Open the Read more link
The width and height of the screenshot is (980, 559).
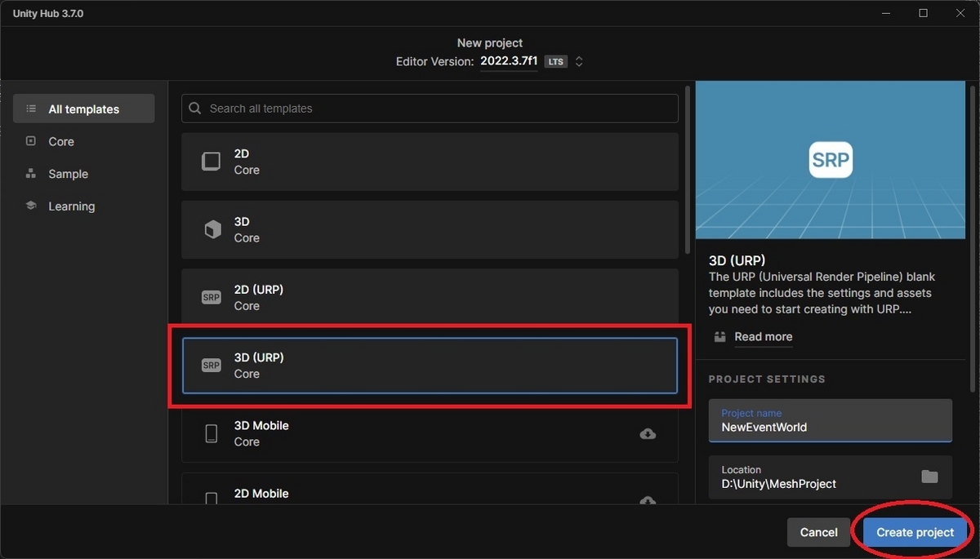[x=763, y=336]
